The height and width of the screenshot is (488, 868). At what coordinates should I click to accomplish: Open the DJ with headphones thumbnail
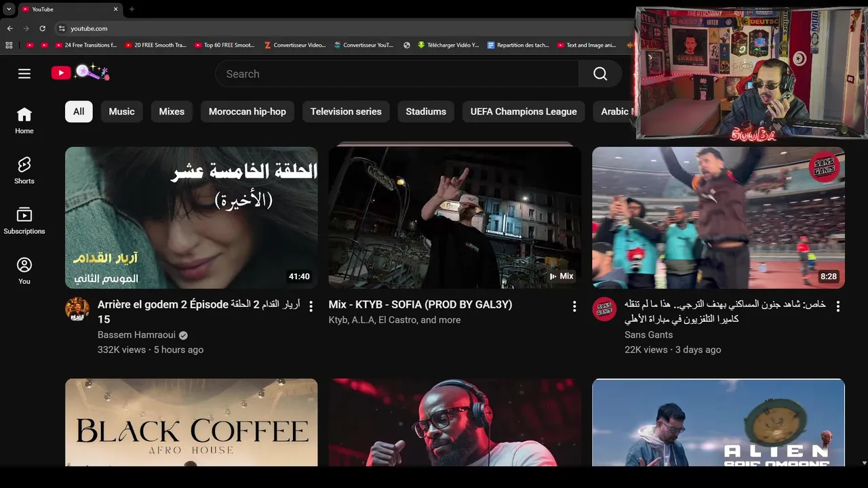pyautogui.click(x=455, y=422)
